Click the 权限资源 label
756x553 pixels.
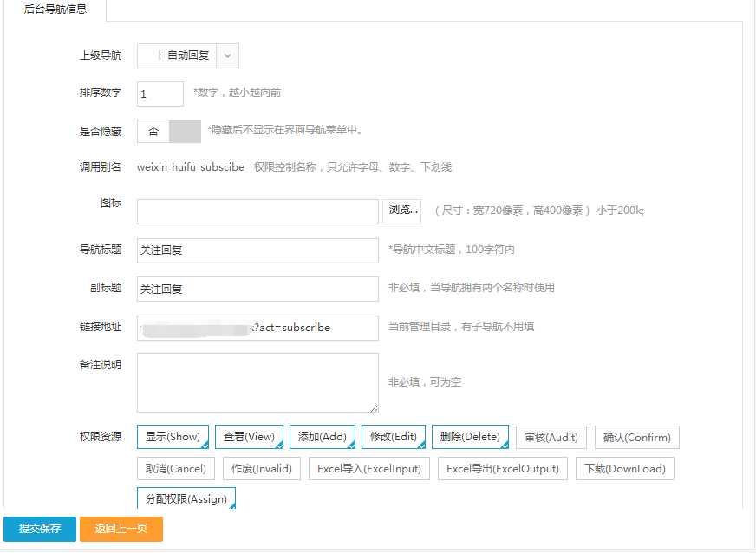[x=101, y=437]
